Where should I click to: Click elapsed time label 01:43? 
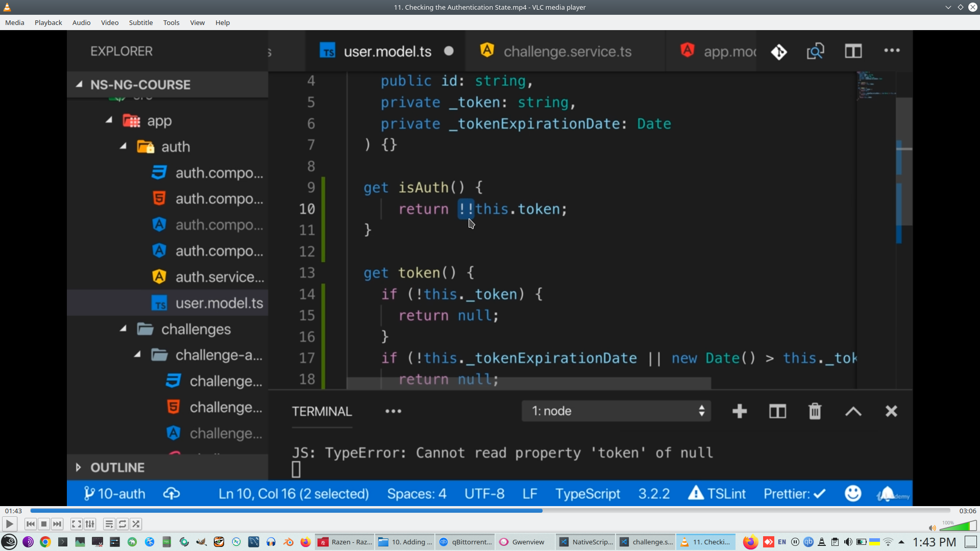tap(13, 511)
